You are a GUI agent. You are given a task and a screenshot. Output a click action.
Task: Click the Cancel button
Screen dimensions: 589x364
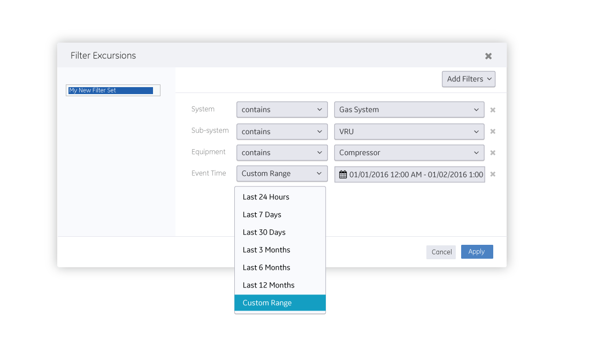(441, 252)
